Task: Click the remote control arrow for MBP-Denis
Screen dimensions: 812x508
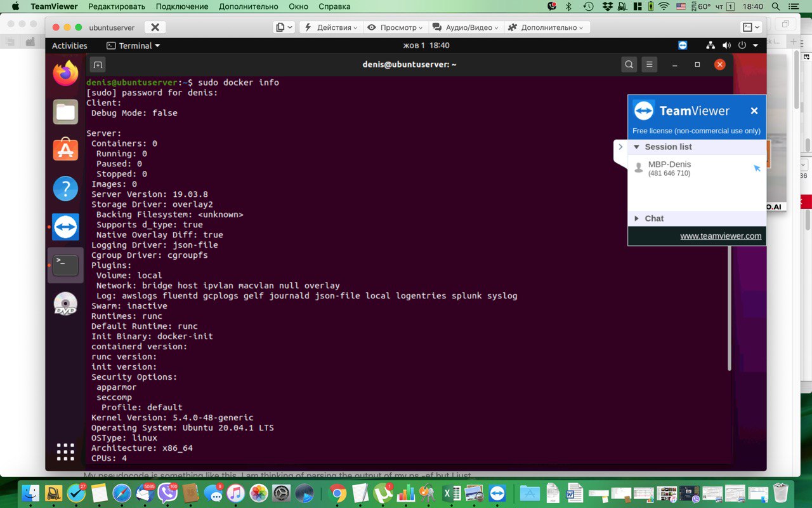Action: [757, 168]
